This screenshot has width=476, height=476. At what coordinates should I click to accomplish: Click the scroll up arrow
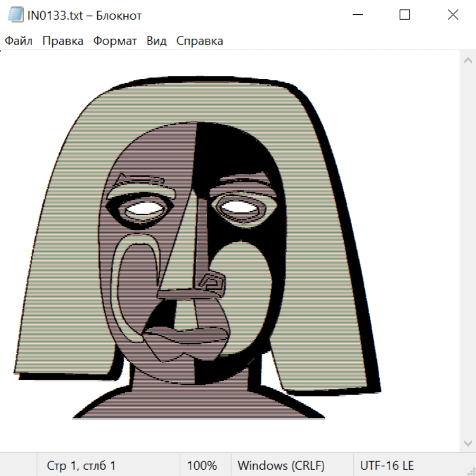[x=468, y=60]
